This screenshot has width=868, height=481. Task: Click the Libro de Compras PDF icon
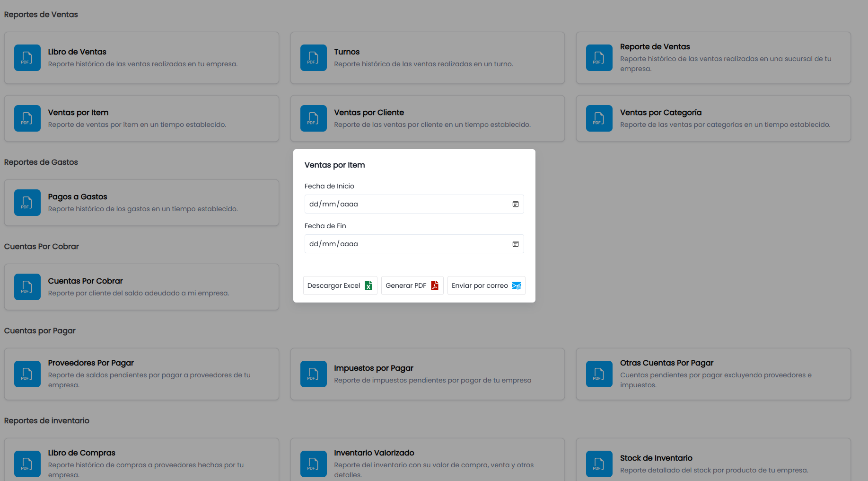coord(27,464)
